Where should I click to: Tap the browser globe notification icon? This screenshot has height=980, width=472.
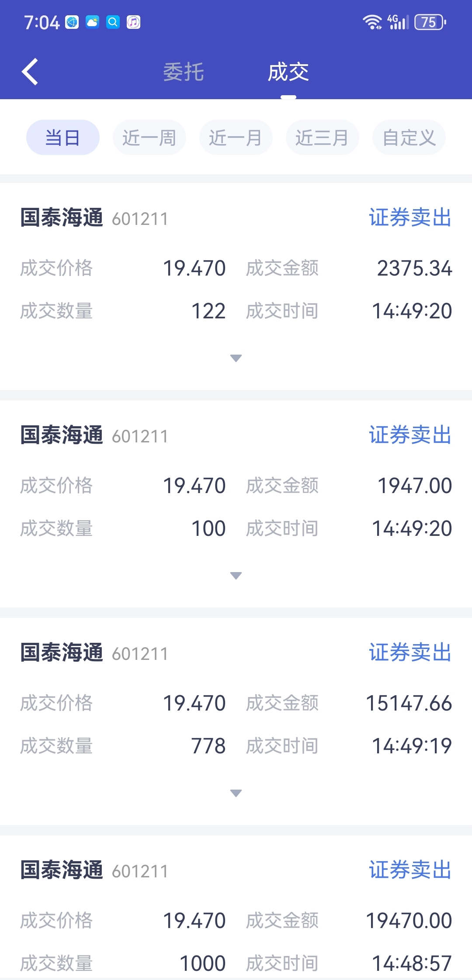click(72, 22)
